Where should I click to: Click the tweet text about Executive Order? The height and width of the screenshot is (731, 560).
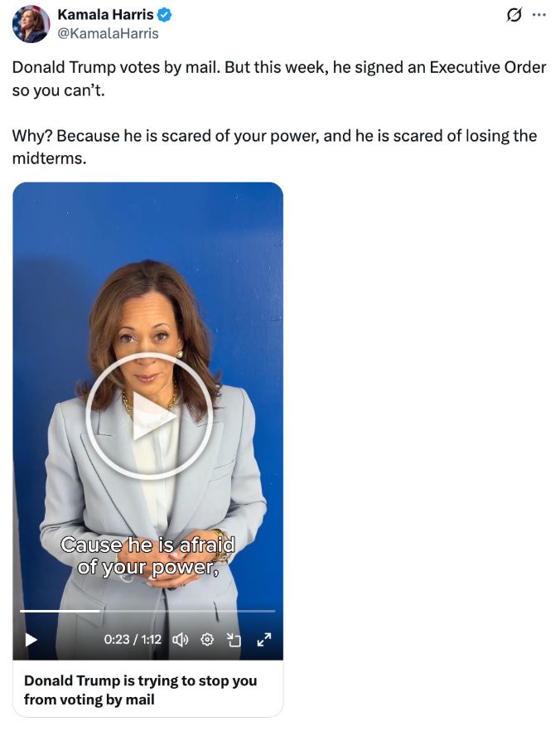coord(279,78)
